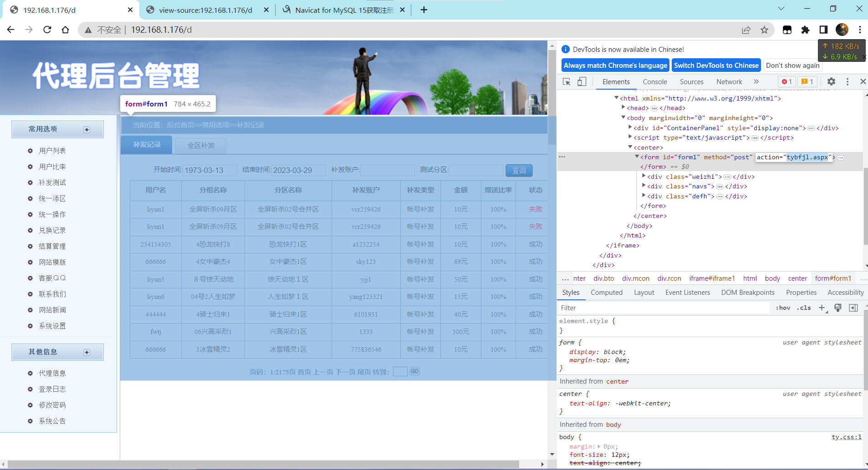Show more DevTools tabs chevron
The image size is (868, 470).
tap(756, 81)
